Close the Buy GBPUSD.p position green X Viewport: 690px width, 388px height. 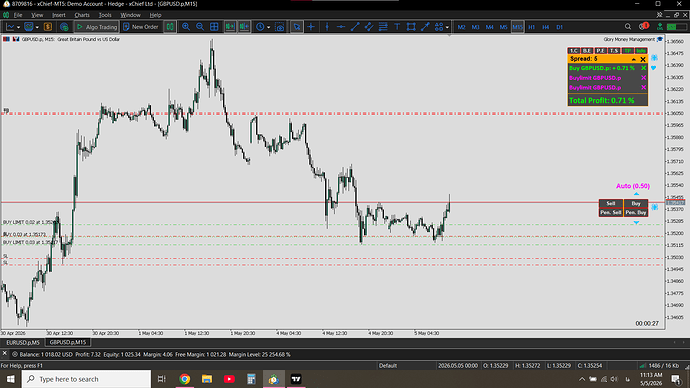click(643, 68)
